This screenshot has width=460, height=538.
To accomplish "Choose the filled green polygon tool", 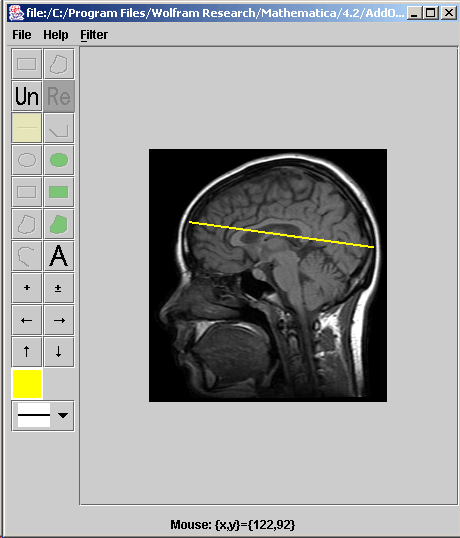I will click(59, 224).
